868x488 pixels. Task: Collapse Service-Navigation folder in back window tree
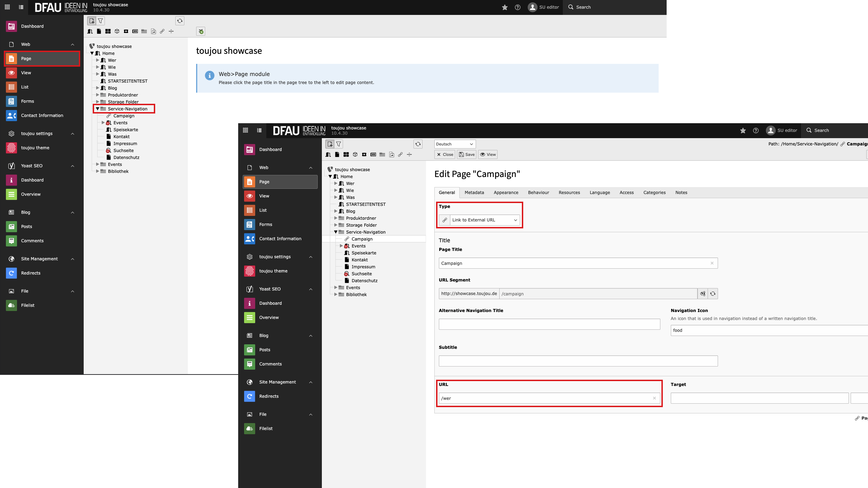coord(98,109)
